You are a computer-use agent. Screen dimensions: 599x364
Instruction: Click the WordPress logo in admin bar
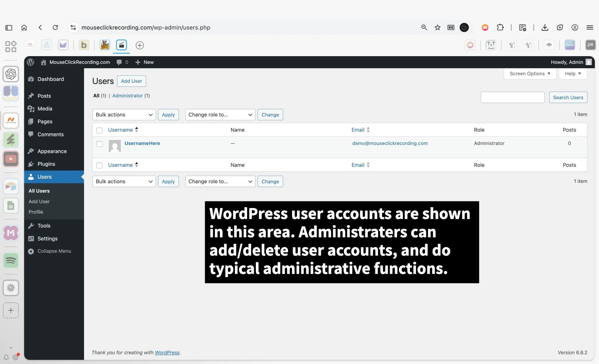tap(31, 62)
